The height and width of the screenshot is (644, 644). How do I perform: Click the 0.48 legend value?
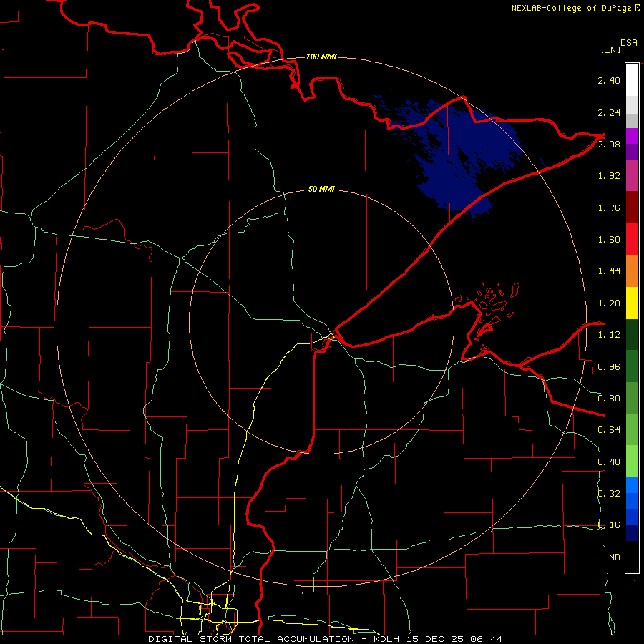[x=609, y=462]
